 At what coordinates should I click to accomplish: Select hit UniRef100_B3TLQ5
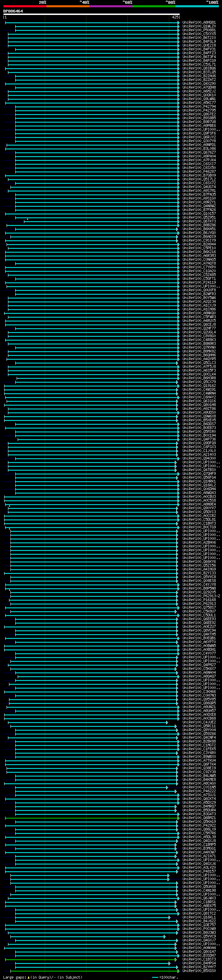[199, 72]
